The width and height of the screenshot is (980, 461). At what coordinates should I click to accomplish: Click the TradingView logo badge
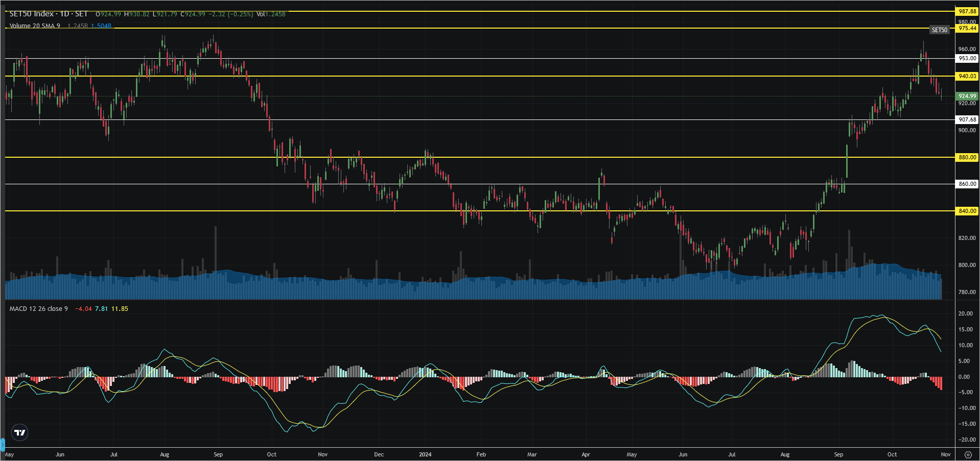pyautogui.click(x=20, y=432)
